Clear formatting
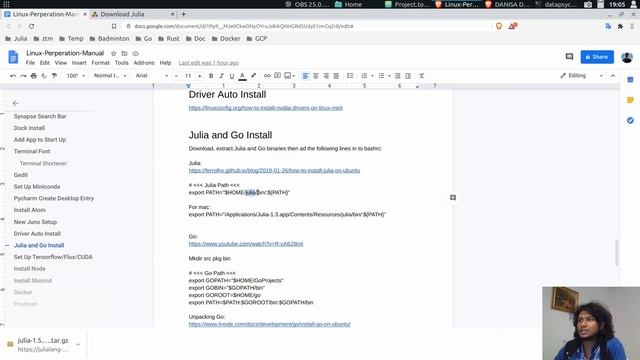The height and width of the screenshot is (360, 640). tap(422, 76)
